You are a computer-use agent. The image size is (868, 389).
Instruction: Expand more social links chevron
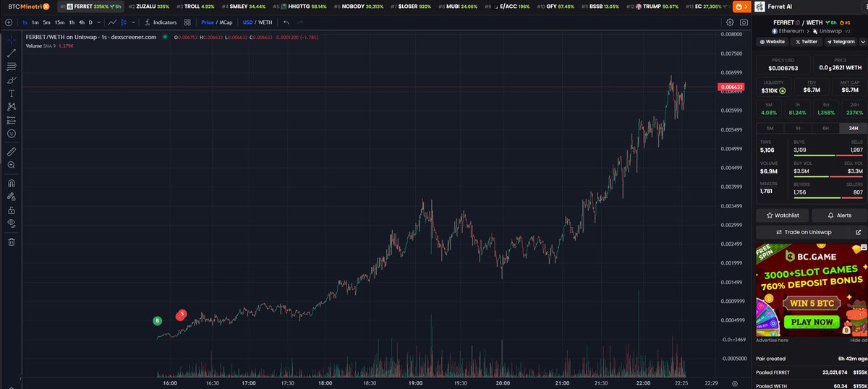863,42
